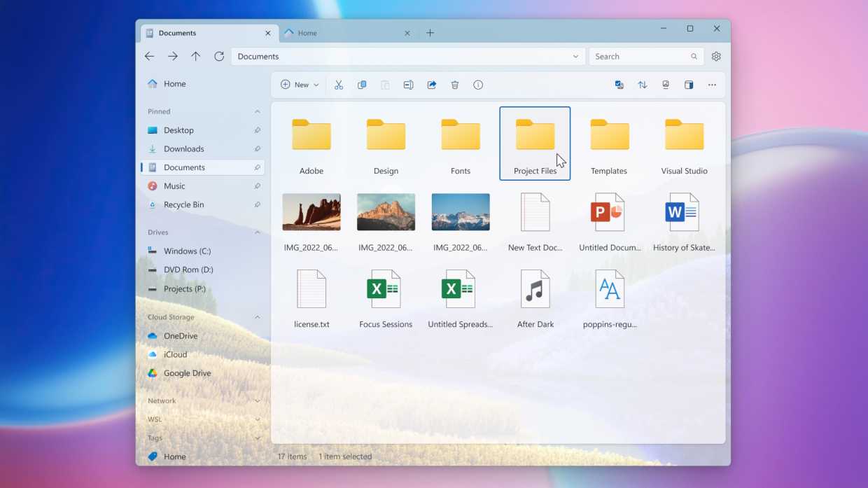Screen dimensions: 868x488
Task: Delete the selected item via toolbar
Action: [x=455, y=85]
